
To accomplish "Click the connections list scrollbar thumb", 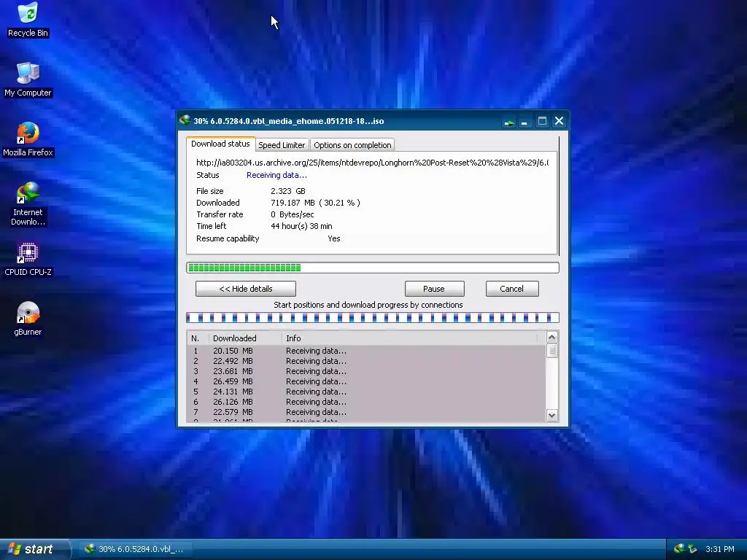I will 551,351.
